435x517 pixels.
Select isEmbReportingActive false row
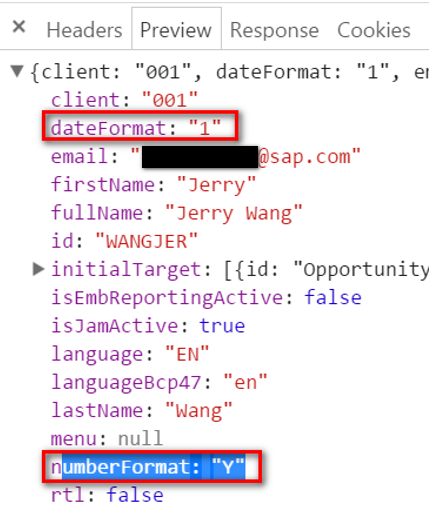coord(206,297)
